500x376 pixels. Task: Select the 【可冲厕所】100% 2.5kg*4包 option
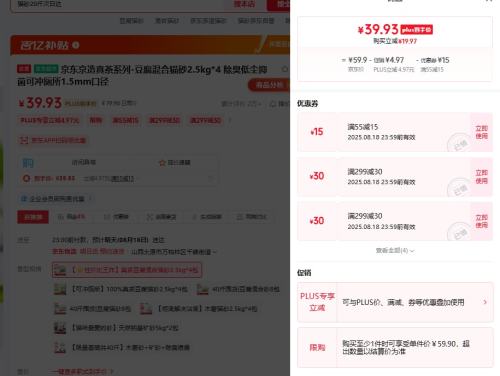(x=121, y=289)
